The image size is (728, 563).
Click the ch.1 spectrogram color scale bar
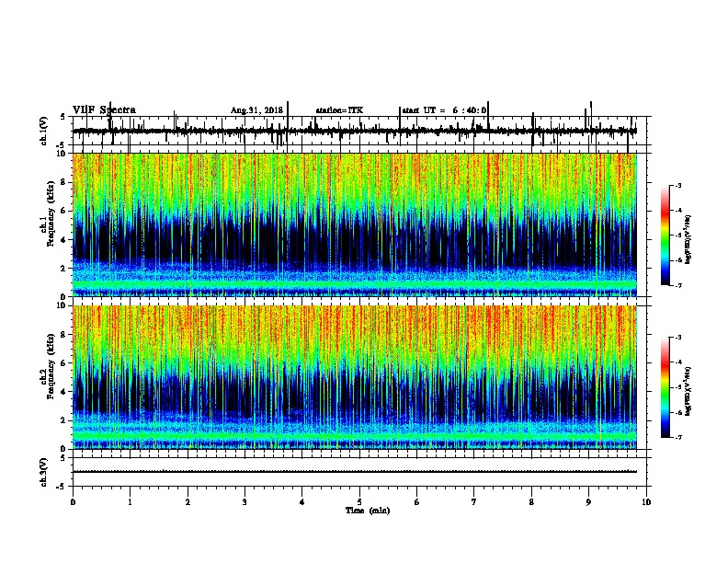pyautogui.click(x=665, y=236)
